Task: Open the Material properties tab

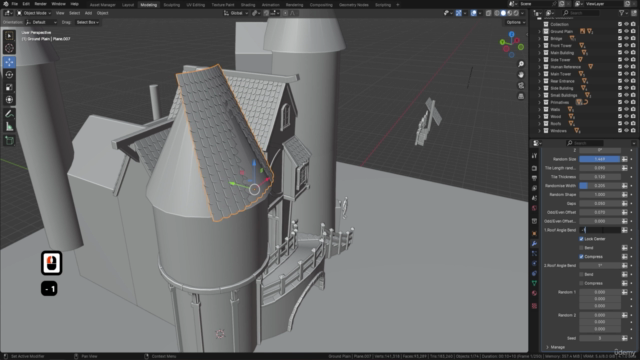Action: coord(534,293)
